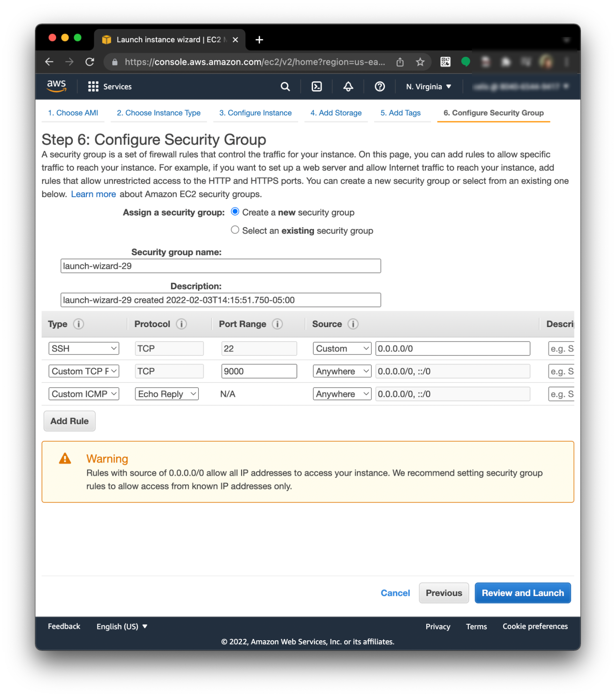
Task: Open the Learn more link
Action: click(x=93, y=194)
